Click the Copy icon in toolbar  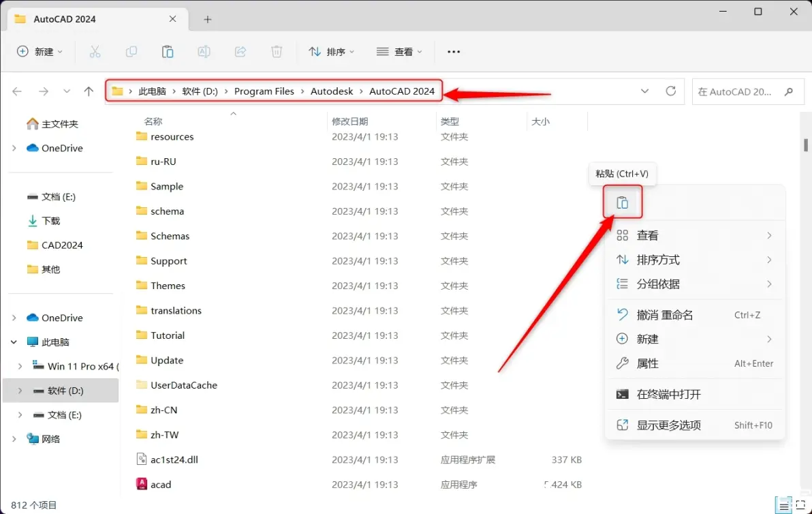(131, 52)
